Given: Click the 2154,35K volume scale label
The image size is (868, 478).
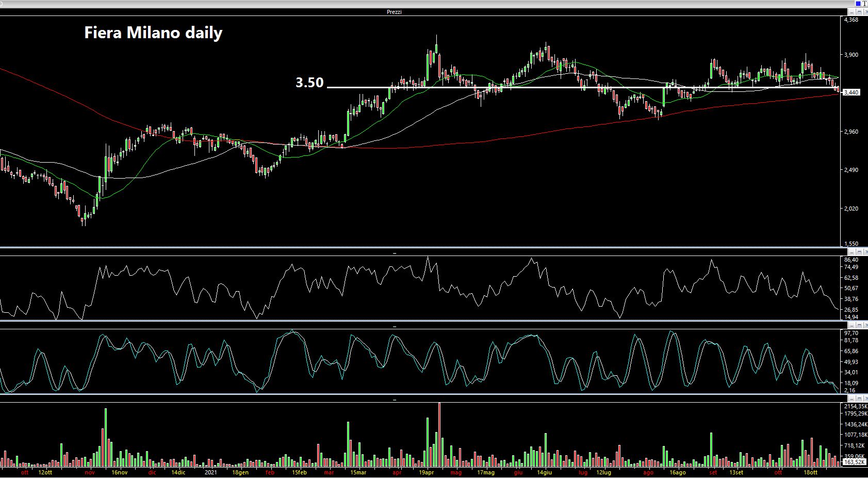Looking at the screenshot, I should 855,407.
